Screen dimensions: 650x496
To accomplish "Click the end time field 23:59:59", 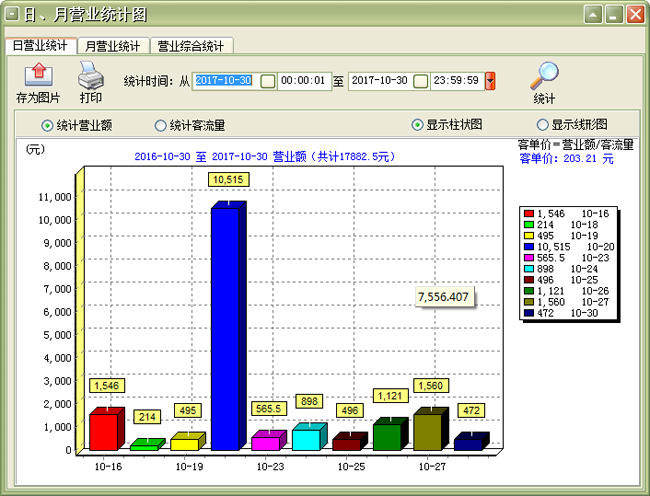I will click(457, 81).
